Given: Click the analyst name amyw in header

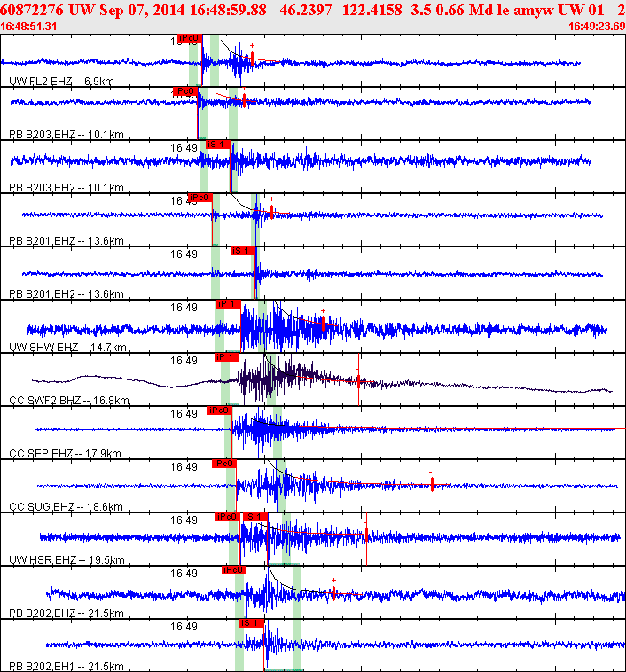Looking at the screenshot, I should [x=534, y=10].
